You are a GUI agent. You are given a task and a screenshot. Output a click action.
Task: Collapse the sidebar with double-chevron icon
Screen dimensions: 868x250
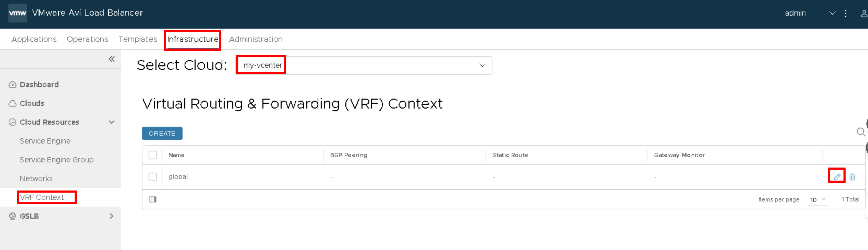point(112,59)
